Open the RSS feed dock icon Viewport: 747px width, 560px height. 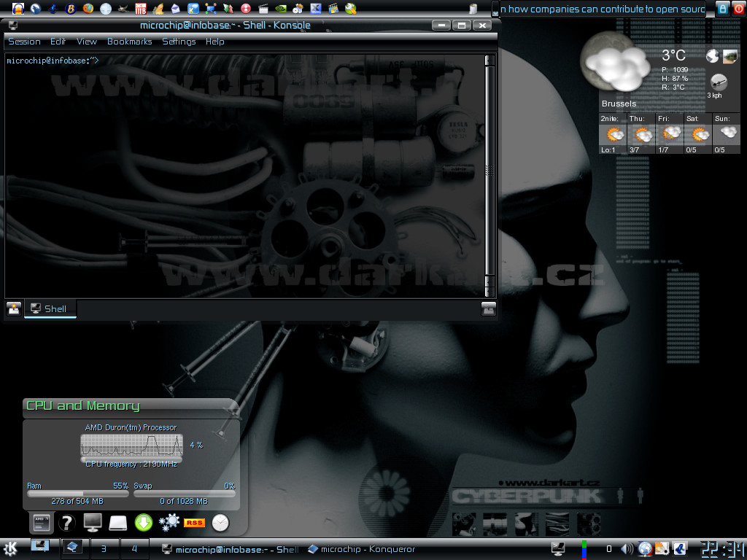click(x=194, y=523)
